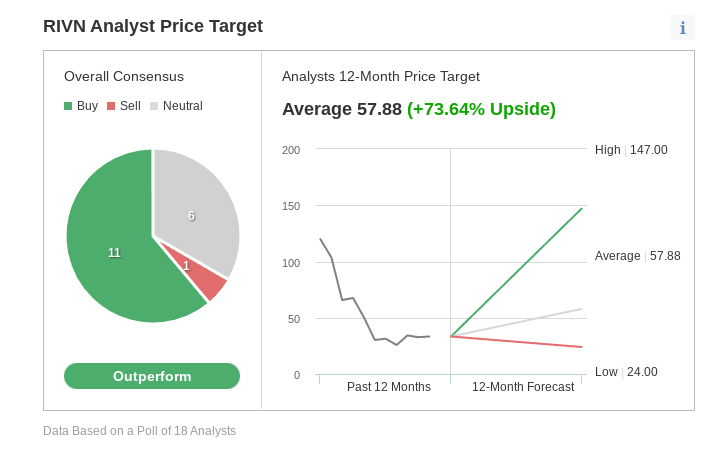Viewport: 703px width, 464px height.
Task: Click the Average 57.88 forecast label
Action: (x=637, y=256)
